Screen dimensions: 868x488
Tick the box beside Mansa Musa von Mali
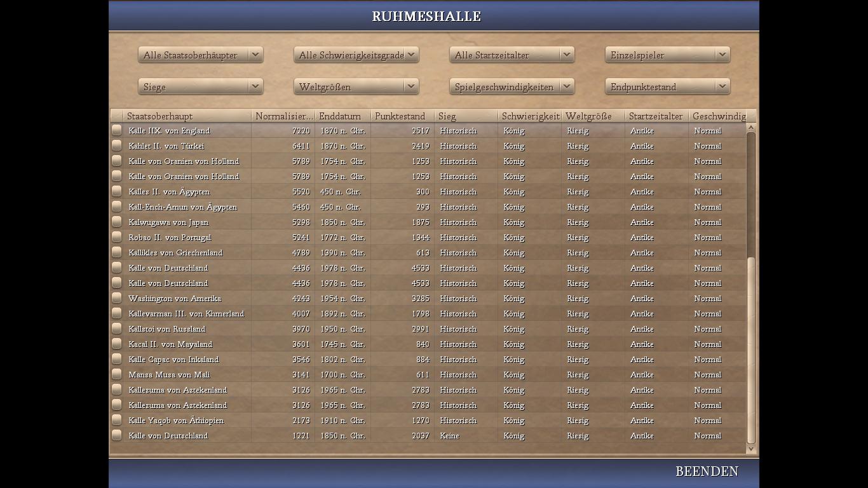tap(116, 374)
